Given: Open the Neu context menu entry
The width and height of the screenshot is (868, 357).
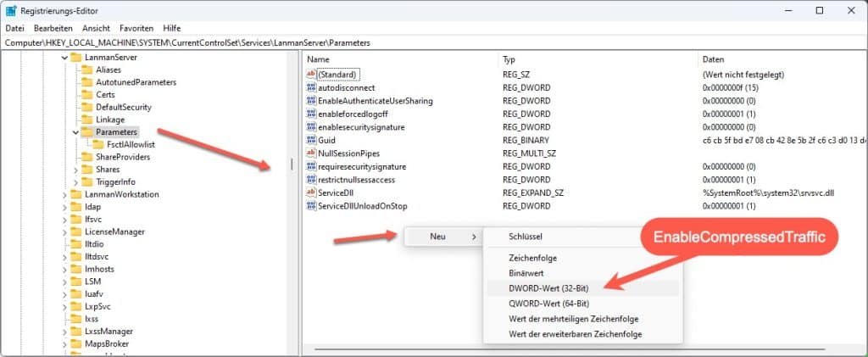Looking at the screenshot, I should coord(443,237).
